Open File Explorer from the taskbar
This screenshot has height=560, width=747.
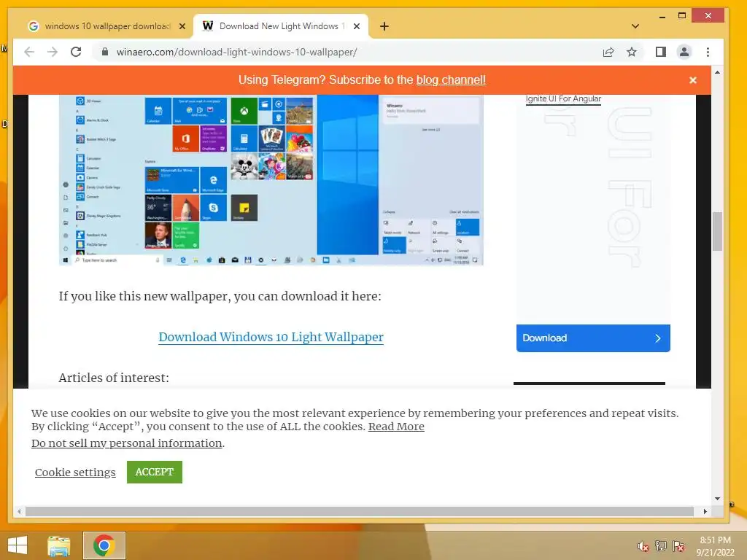point(58,545)
